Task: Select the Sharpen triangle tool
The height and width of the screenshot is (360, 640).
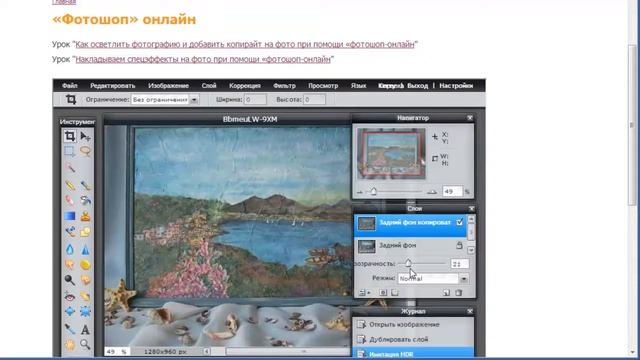Action: pos(85,249)
